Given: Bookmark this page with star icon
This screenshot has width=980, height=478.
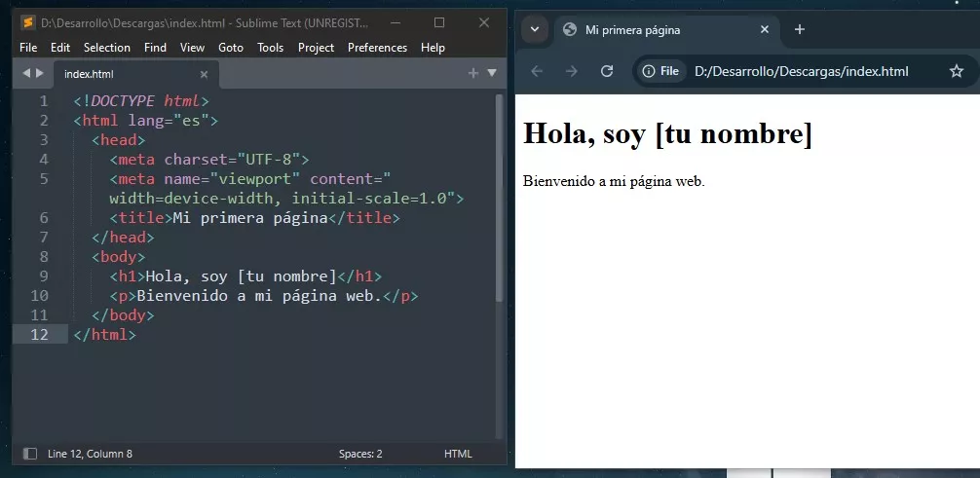Looking at the screenshot, I should tap(956, 71).
